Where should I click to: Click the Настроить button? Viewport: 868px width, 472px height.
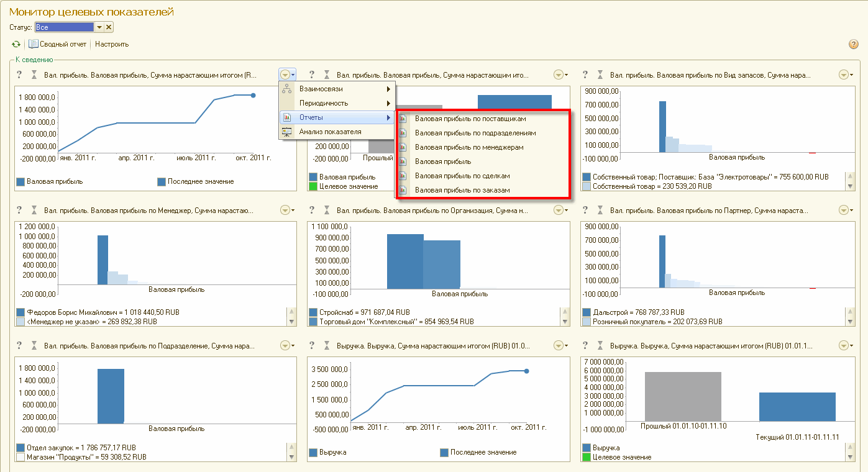coord(112,44)
